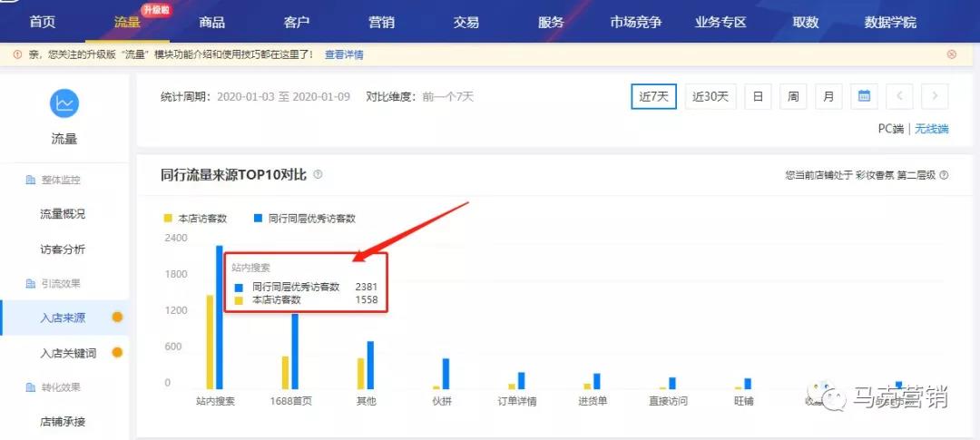Click the blue 流量 chart icon
Screen dimensions: 980x440
tap(64, 103)
